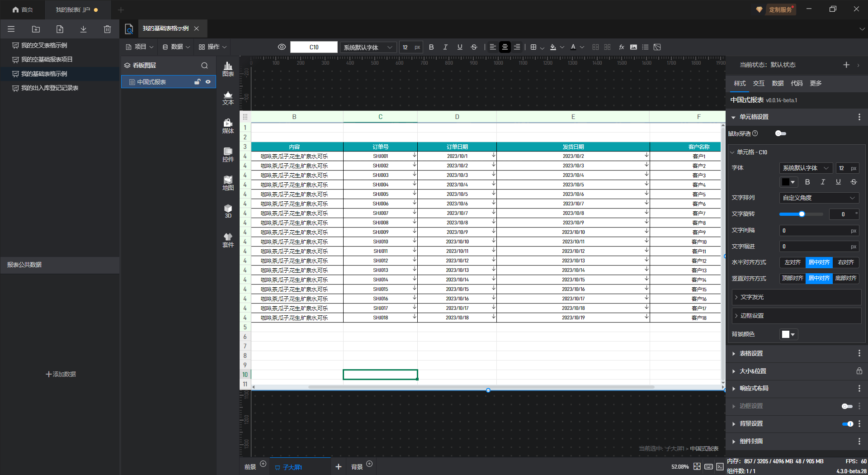This screenshot has height=475, width=868.
Task: Toggle the 鼠标穿透 switch
Action: [780, 133]
